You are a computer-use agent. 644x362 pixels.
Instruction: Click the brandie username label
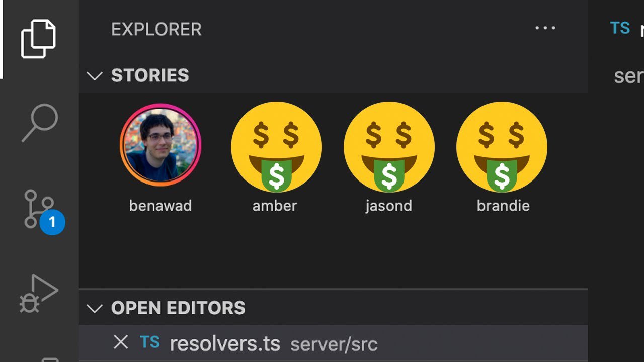pyautogui.click(x=503, y=206)
